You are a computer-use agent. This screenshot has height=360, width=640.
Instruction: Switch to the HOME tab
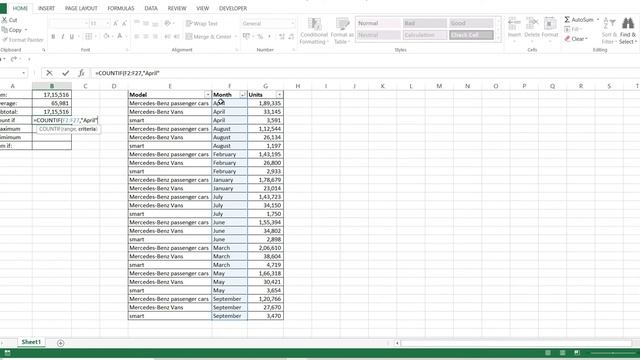20,8
